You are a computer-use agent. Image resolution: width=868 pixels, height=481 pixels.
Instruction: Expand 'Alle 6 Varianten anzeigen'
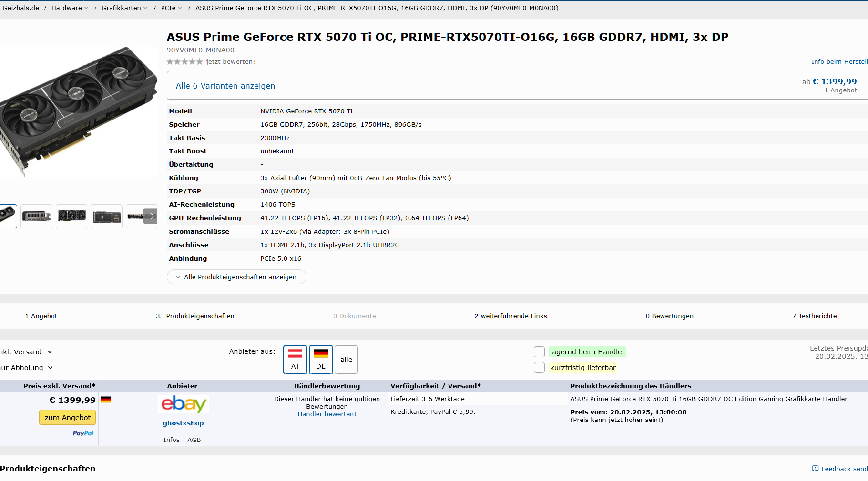[225, 86]
